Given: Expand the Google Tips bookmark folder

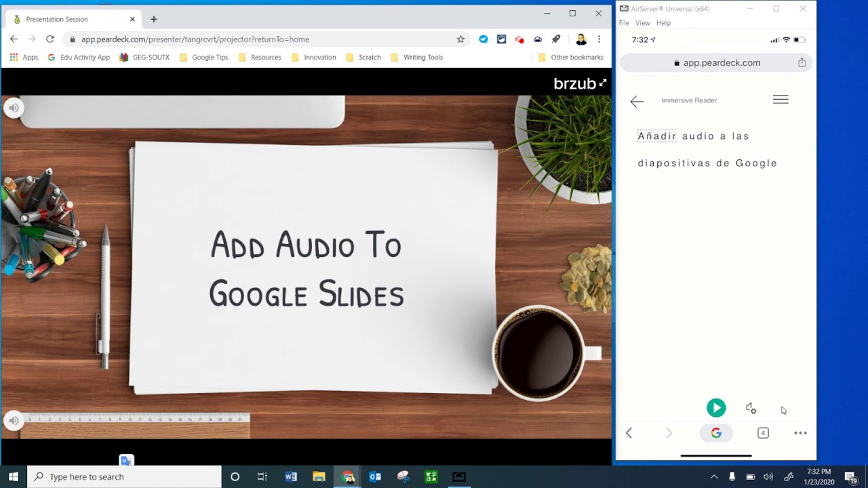Looking at the screenshot, I should point(203,58).
